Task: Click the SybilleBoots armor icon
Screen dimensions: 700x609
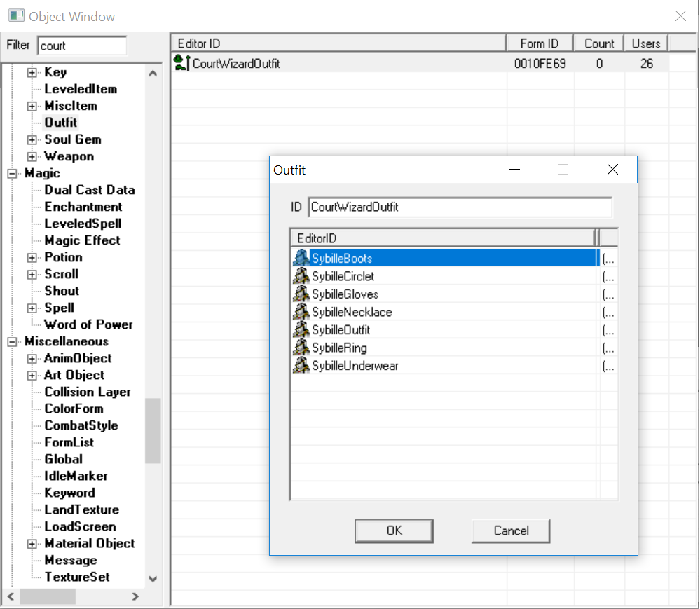Action: [301, 258]
